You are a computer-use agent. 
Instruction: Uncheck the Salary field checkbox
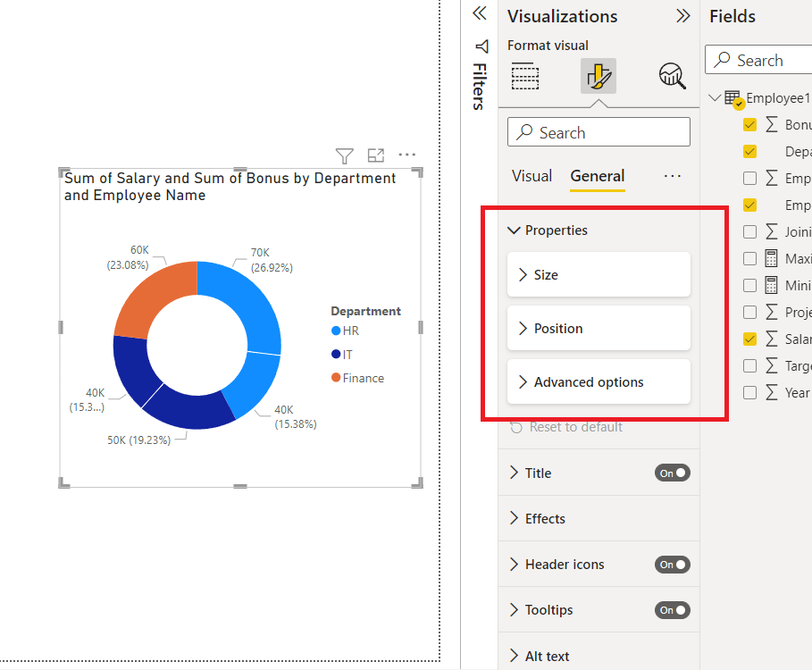click(x=749, y=339)
